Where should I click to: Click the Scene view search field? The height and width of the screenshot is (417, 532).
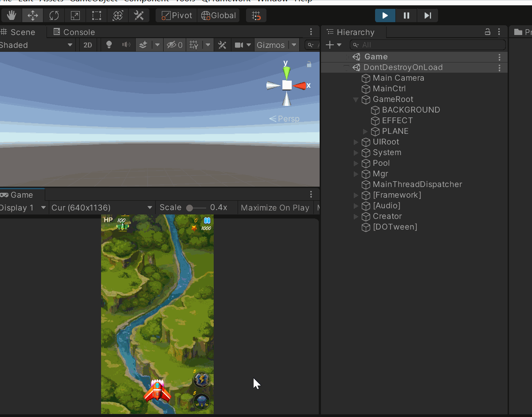(x=313, y=45)
